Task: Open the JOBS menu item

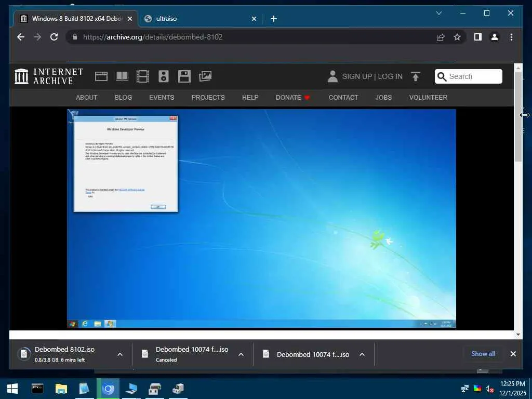Action: click(383, 97)
